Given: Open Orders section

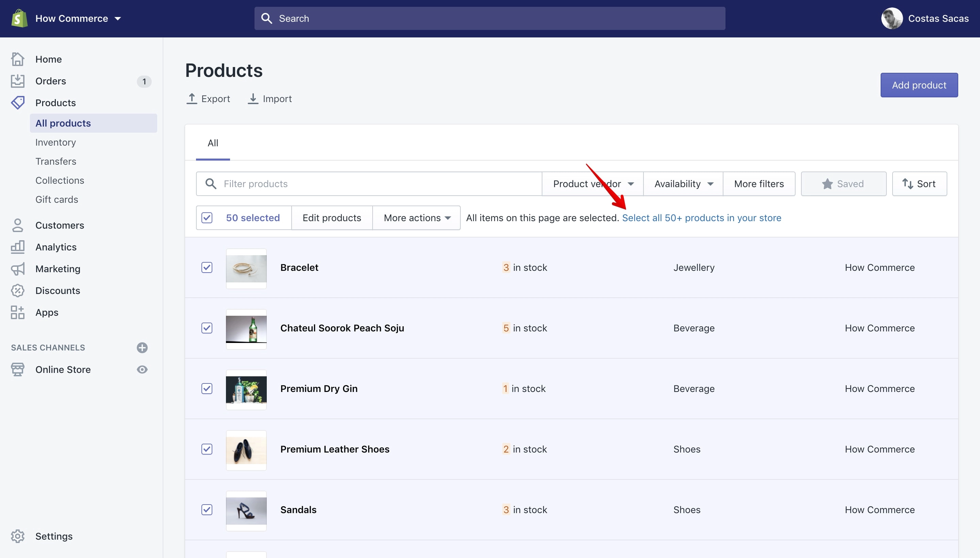Looking at the screenshot, I should point(51,81).
